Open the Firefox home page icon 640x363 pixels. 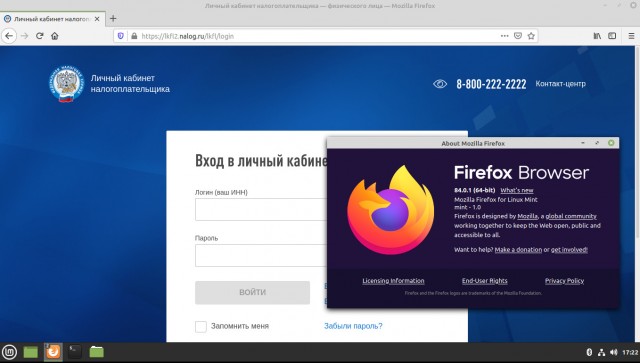[x=55, y=36]
